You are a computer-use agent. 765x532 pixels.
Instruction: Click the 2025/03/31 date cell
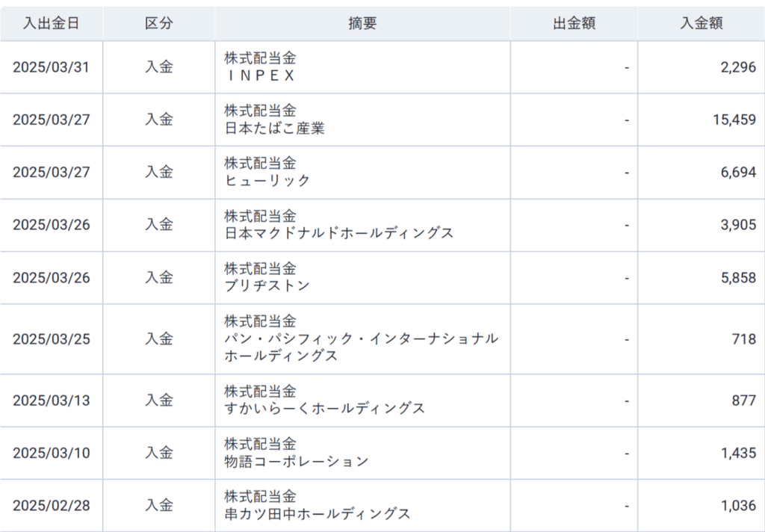(x=51, y=67)
